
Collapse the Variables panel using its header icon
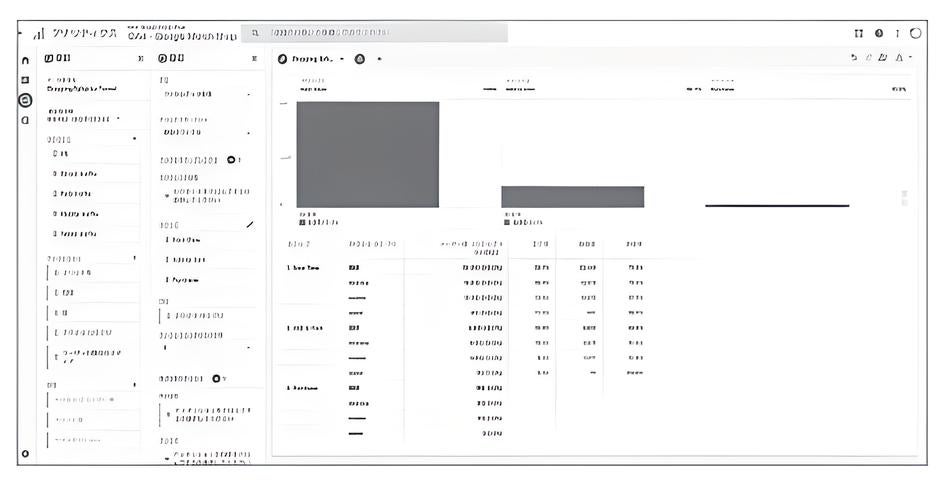click(140, 59)
